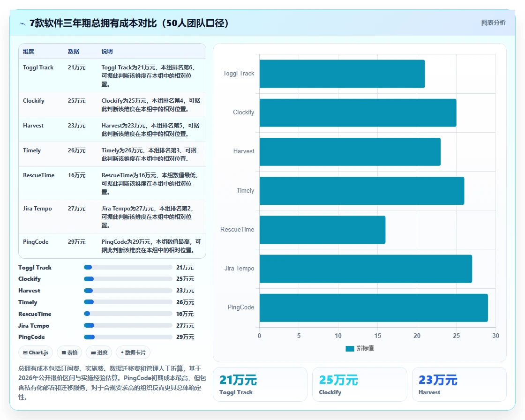Image resolution: width=525 pixels, height=420 pixels.
Task: Click the Toggl Track progress bar
Action: (128, 267)
